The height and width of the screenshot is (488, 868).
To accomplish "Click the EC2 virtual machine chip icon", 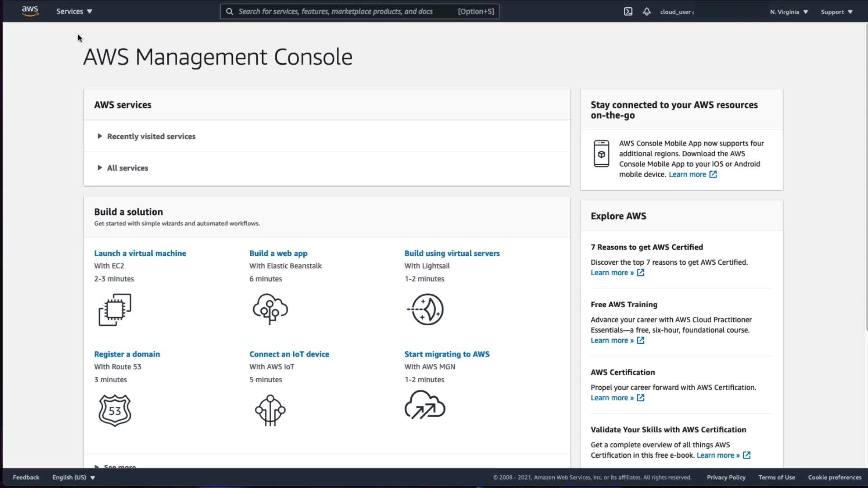I will (115, 310).
